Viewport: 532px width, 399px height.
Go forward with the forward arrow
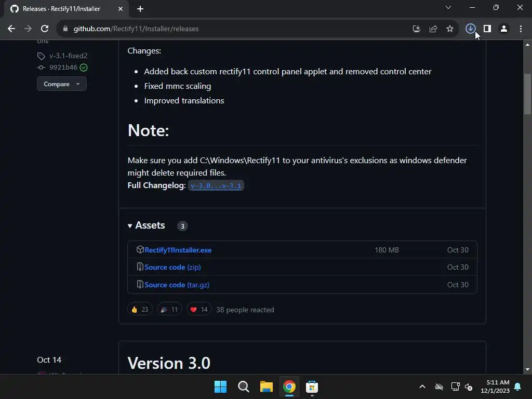tap(28, 29)
